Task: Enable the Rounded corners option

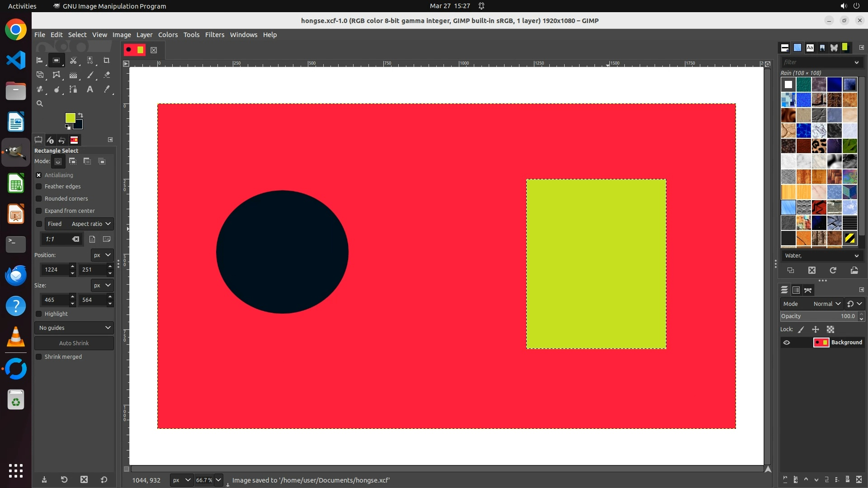Action: 39,199
